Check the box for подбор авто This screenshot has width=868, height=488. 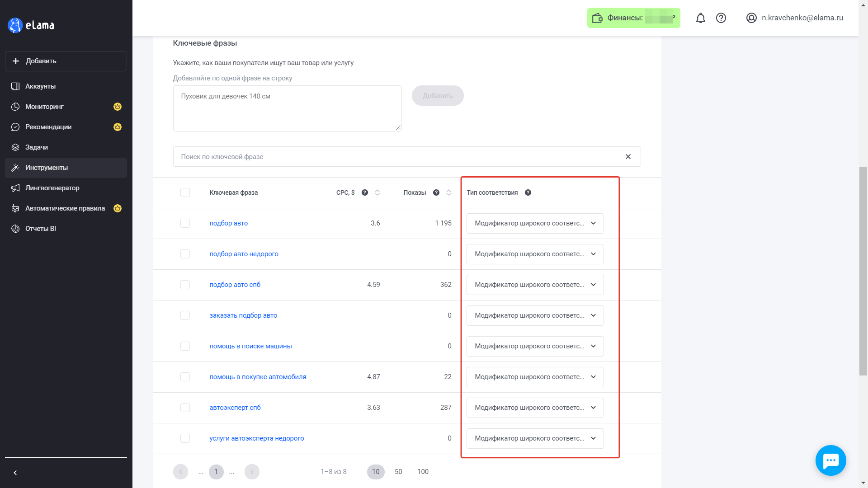pos(185,223)
